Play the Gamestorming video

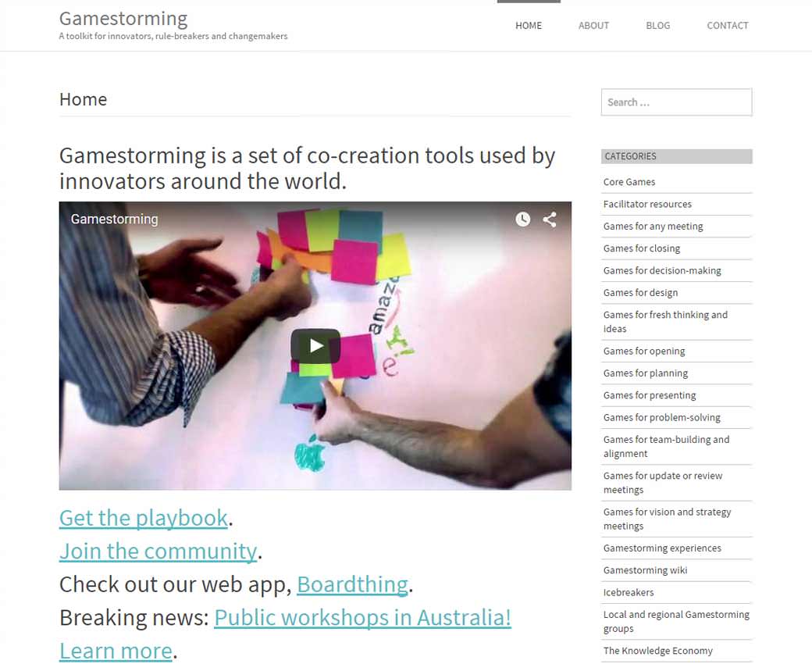click(315, 345)
